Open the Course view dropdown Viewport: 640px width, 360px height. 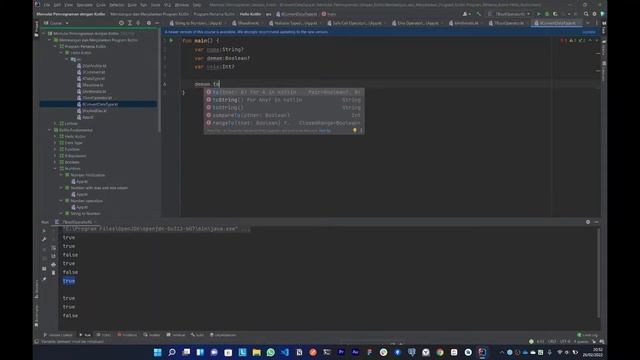pyautogui.click(x=57, y=23)
